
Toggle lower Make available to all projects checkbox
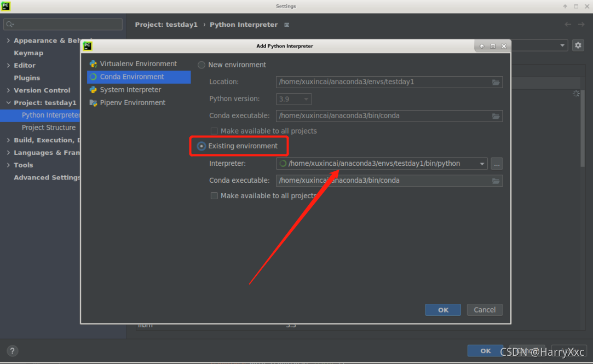214,195
